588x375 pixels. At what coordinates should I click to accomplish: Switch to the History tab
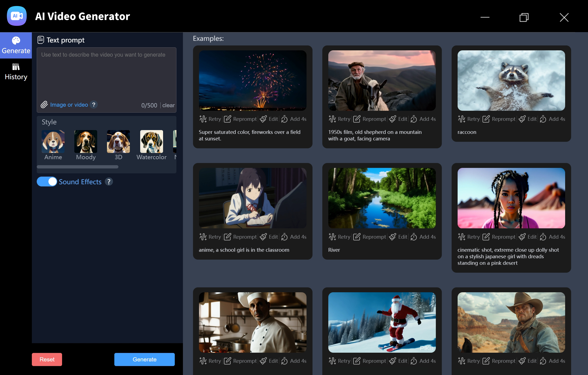tap(16, 71)
